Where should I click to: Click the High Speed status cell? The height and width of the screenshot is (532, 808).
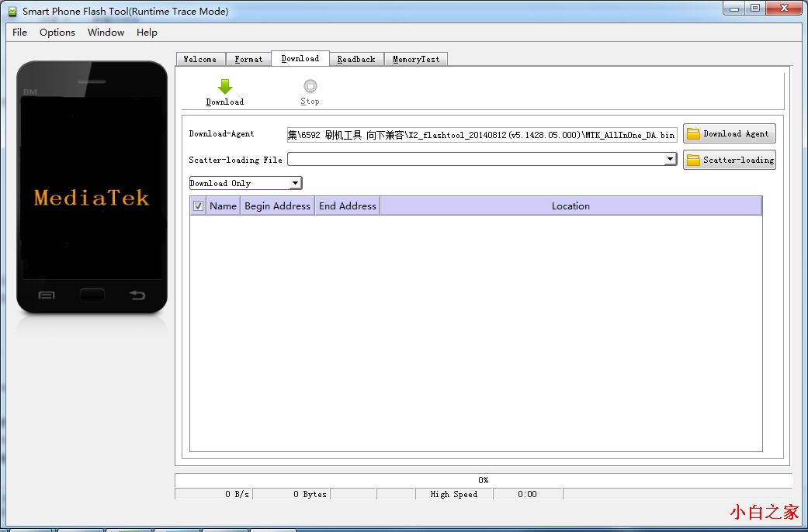point(454,494)
